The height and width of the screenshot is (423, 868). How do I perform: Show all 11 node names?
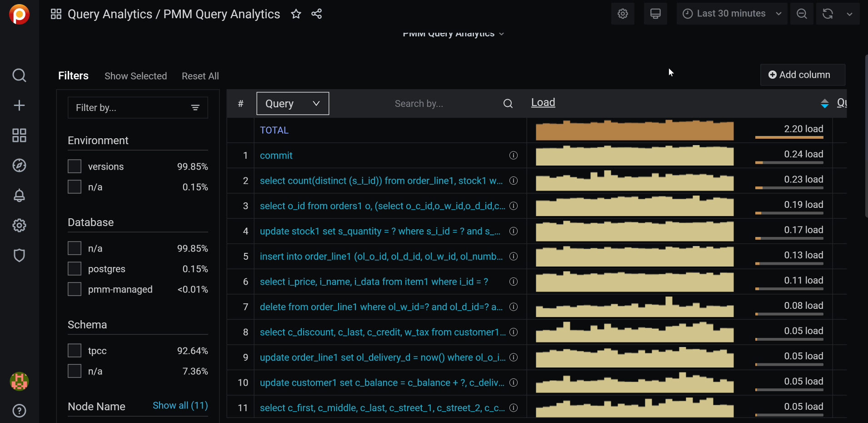(180, 406)
